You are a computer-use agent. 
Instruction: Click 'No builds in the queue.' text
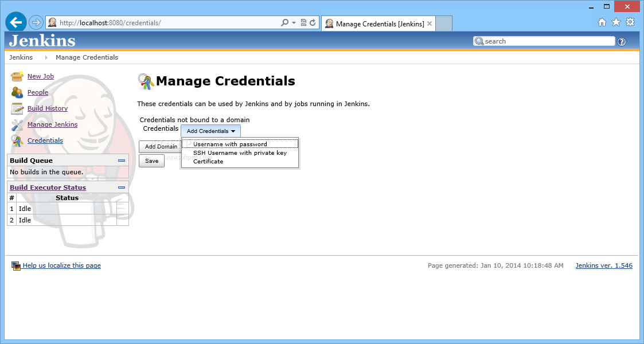tap(46, 172)
